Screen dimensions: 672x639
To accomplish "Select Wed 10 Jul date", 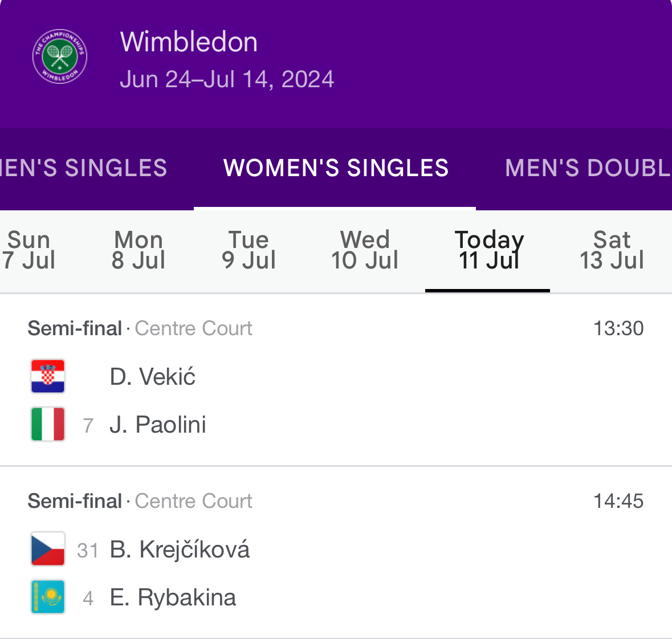I will [365, 250].
